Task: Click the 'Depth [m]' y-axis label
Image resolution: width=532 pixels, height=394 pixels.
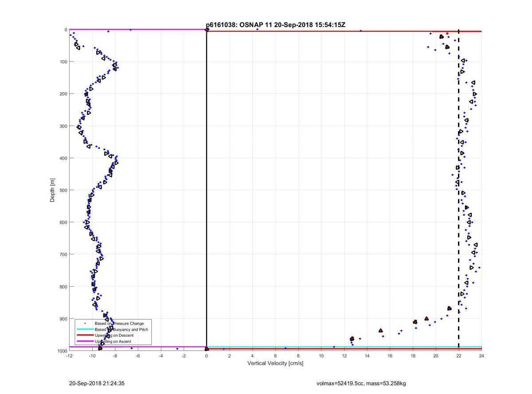Action: pos(52,191)
